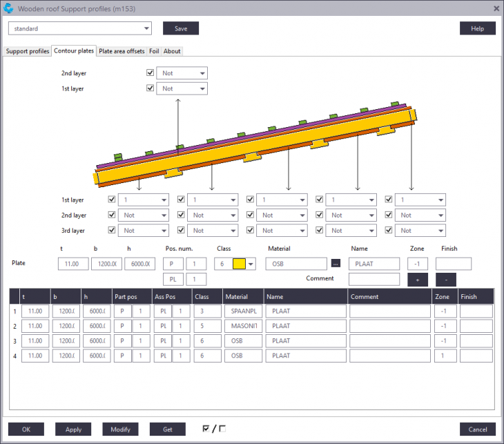Click the minus button to remove plate row
This screenshot has width=504, height=444.
445,280
